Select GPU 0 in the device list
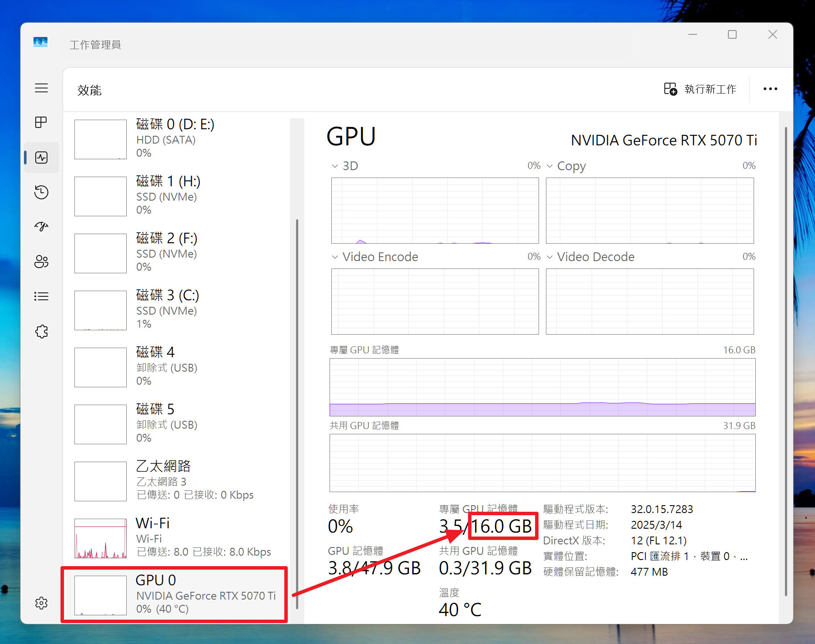The image size is (815, 644). pos(174,594)
